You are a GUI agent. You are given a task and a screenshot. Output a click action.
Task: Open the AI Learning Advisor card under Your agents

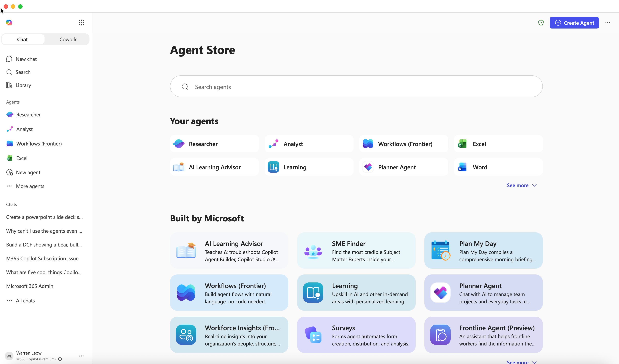pos(214,167)
